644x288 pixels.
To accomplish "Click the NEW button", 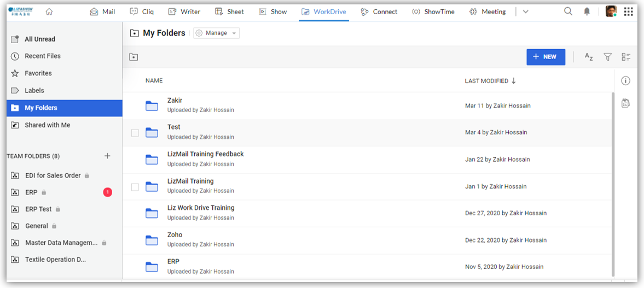I will pos(546,57).
